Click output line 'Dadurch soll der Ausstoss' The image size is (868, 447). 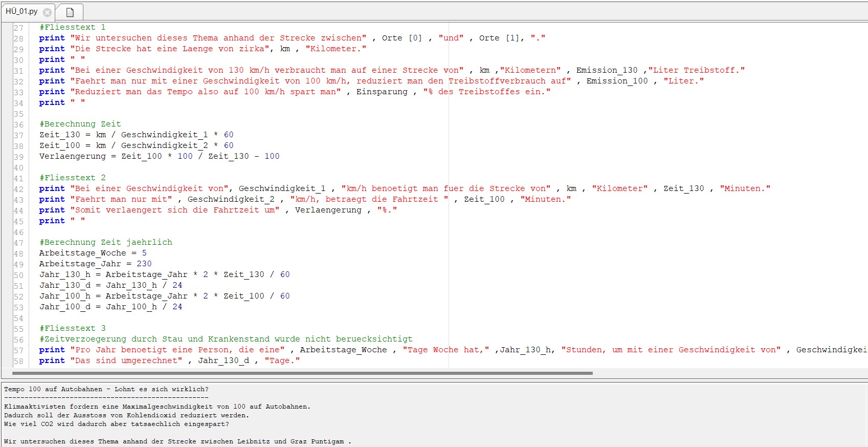pos(127,415)
